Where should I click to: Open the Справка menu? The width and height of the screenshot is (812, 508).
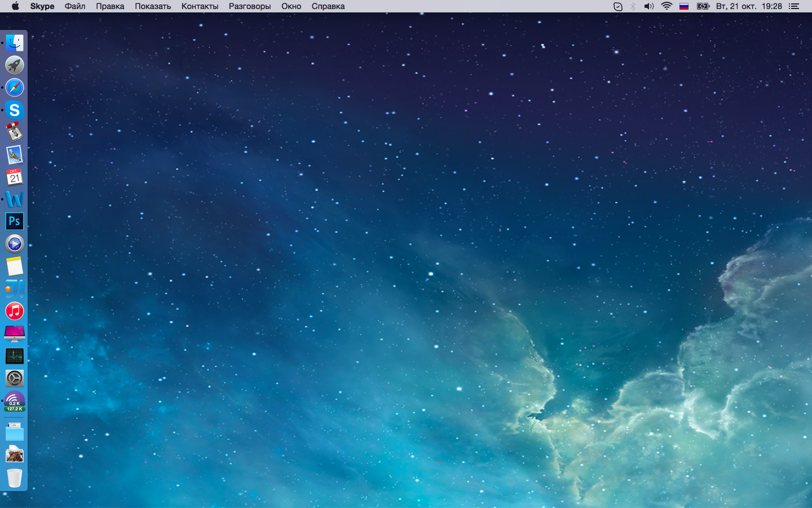click(328, 6)
